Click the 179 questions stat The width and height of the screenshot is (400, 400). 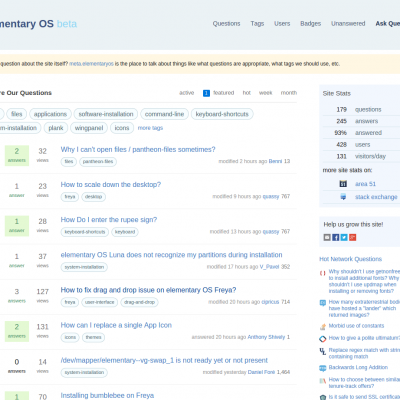(x=358, y=109)
